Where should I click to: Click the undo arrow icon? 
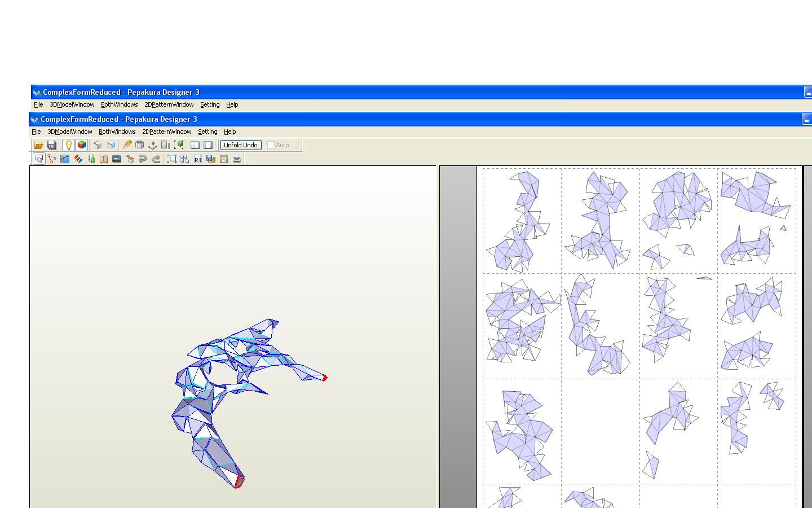pos(143,159)
